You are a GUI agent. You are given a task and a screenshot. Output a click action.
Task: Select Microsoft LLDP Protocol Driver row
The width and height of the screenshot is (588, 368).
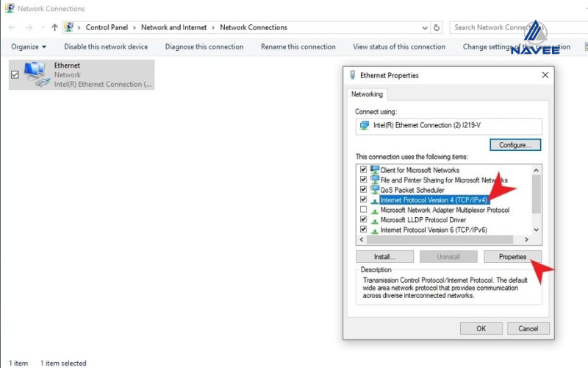coord(423,220)
